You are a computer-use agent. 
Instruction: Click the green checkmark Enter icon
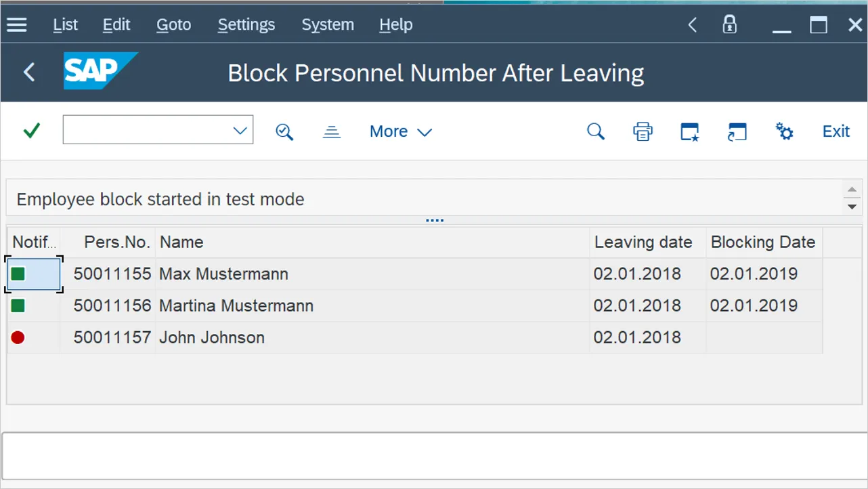tap(32, 131)
